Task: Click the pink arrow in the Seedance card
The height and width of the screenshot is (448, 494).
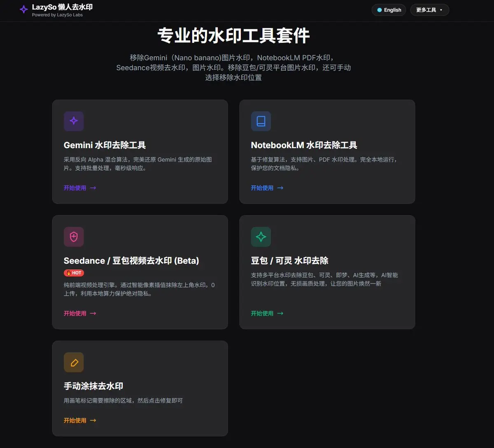Action: pyautogui.click(x=93, y=313)
